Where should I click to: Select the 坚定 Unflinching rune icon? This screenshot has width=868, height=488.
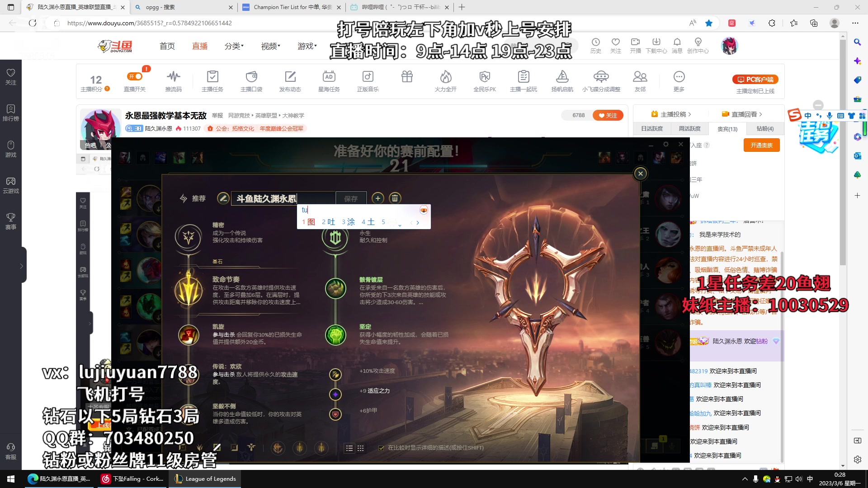tap(335, 335)
